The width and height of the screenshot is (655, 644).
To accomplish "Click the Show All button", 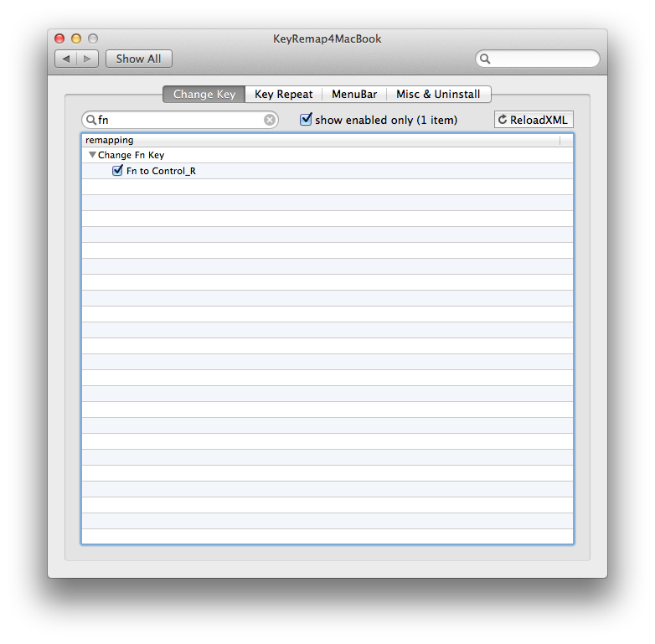I will click(139, 59).
